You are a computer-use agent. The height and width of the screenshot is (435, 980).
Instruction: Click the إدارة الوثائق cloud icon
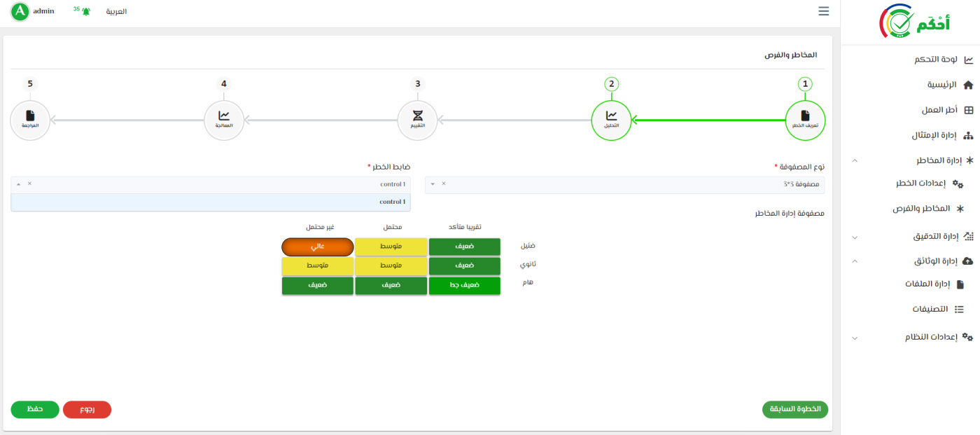click(x=968, y=261)
